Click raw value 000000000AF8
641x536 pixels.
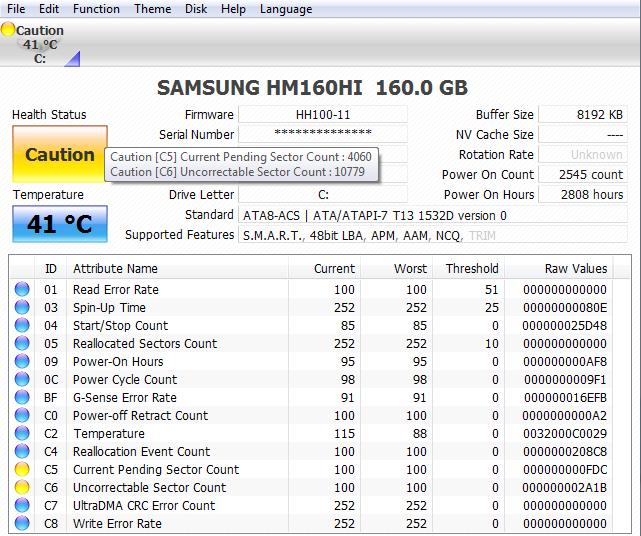point(565,361)
